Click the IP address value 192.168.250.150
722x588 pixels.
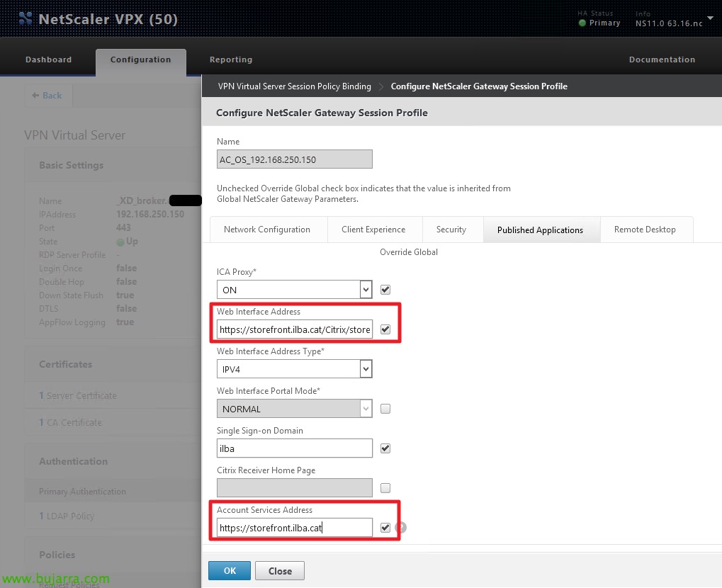(x=150, y=214)
